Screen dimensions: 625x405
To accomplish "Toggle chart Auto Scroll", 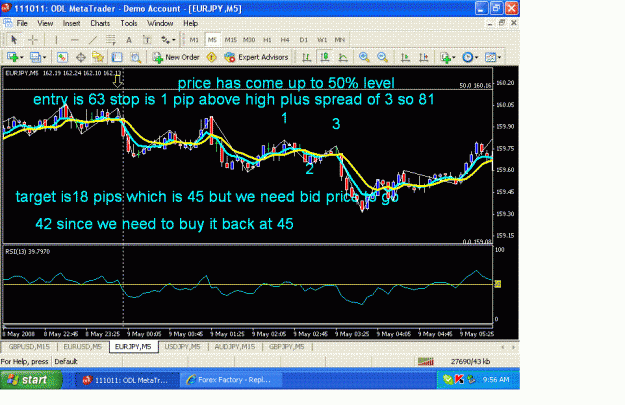I will (x=405, y=57).
